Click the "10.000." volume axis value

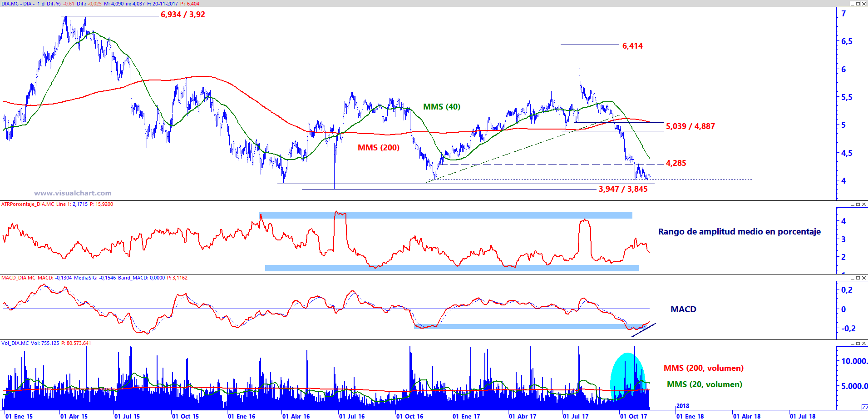pyautogui.click(x=854, y=361)
